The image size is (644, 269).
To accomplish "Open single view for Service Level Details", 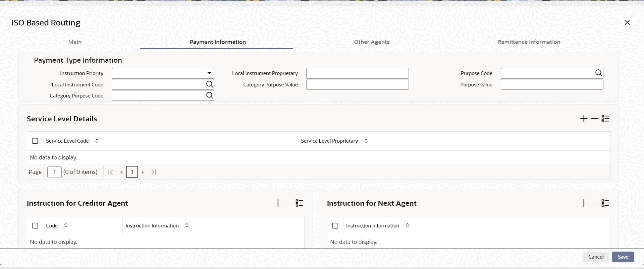I will pyautogui.click(x=605, y=119).
